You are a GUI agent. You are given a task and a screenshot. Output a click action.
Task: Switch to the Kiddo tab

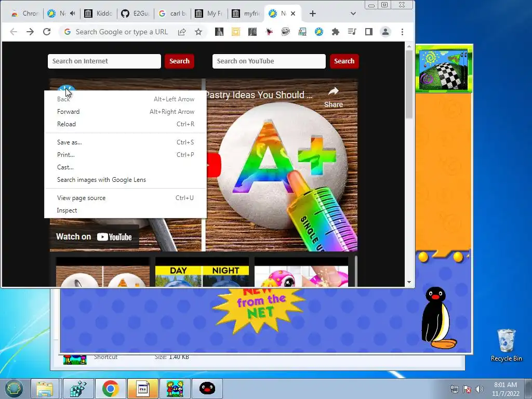point(98,14)
